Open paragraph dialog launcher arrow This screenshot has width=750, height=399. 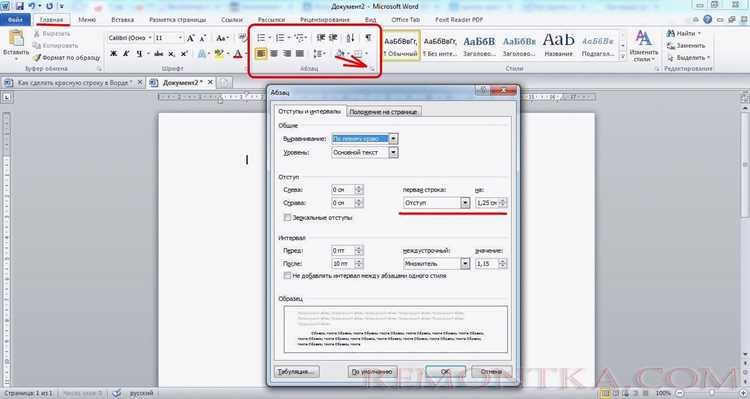coord(372,69)
